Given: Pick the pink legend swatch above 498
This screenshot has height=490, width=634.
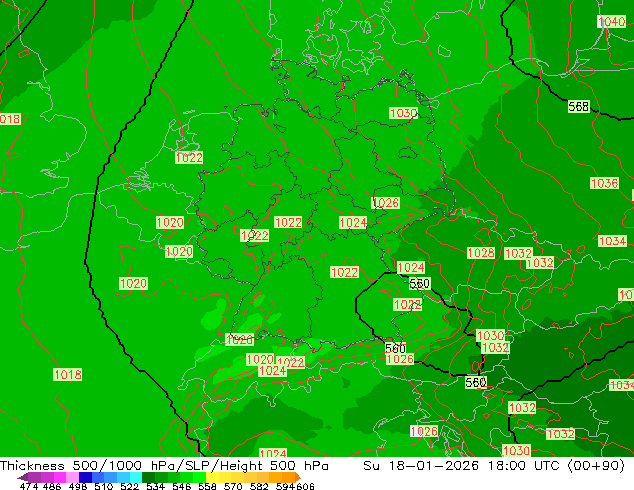Looking at the screenshot, I should pos(72,477).
